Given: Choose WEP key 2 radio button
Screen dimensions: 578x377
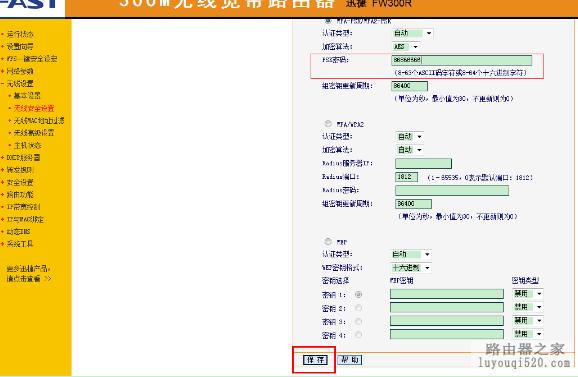Looking at the screenshot, I should click(358, 308).
